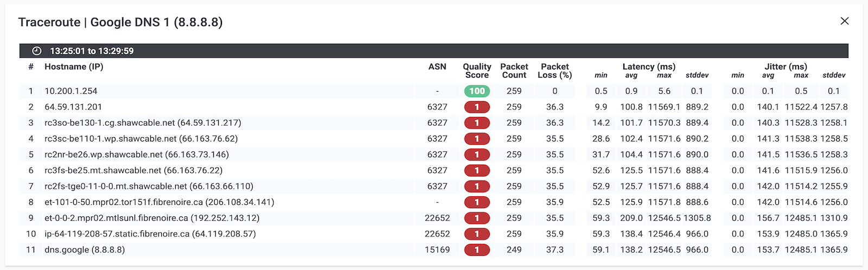Click the ASN column header
The height and width of the screenshot is (270, 868).
pyautogui.click(x=437, y=67)
